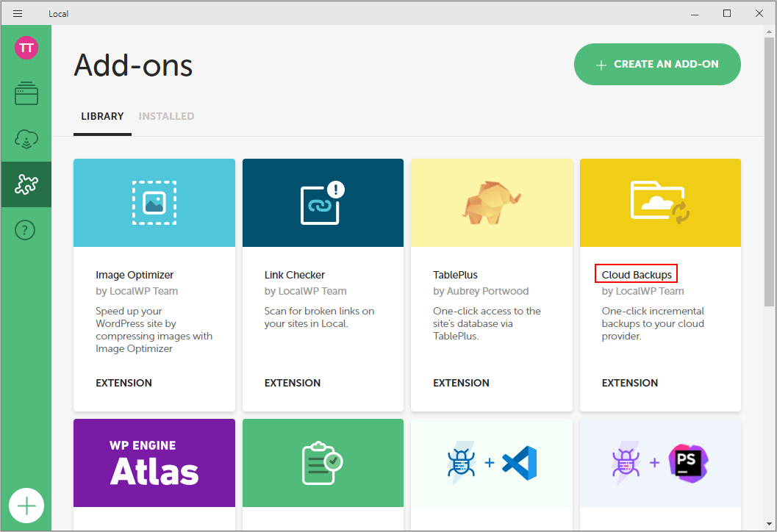
Task: Maximize the Local window
Action: (727, 13)
